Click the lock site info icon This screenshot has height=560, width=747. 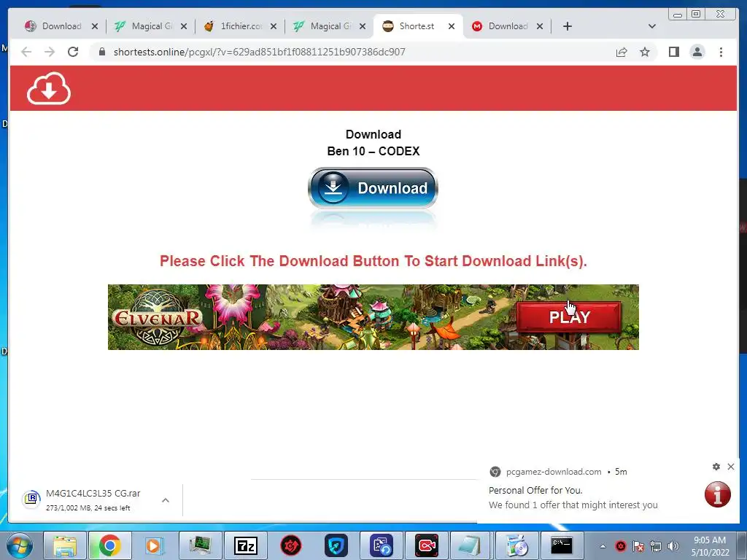point(101,52)
